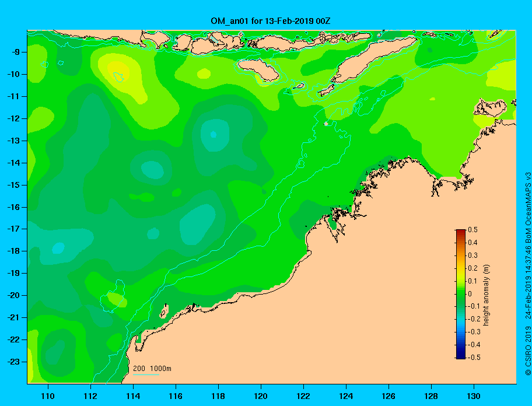This screenshot has width=532, height=406.
Task: Click the longitude axis label "118"
Action: tap(218, 396)
